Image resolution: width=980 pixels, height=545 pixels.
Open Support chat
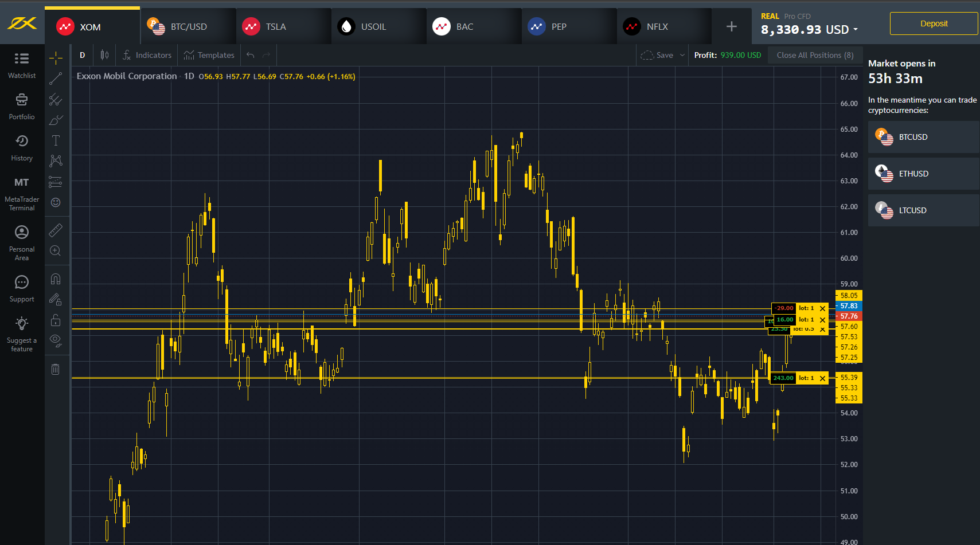point(22,289)
